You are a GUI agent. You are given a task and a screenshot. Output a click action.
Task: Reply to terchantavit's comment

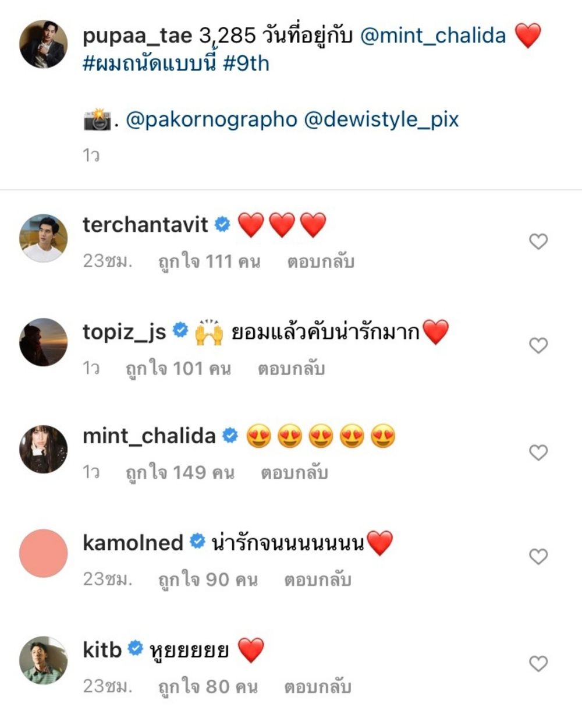(320, 261)
